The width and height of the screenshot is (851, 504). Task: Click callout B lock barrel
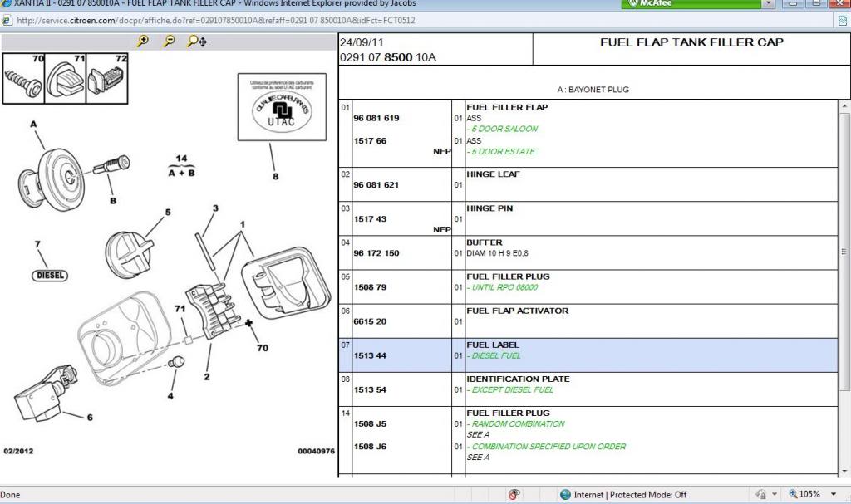click(x=113, y=200)
